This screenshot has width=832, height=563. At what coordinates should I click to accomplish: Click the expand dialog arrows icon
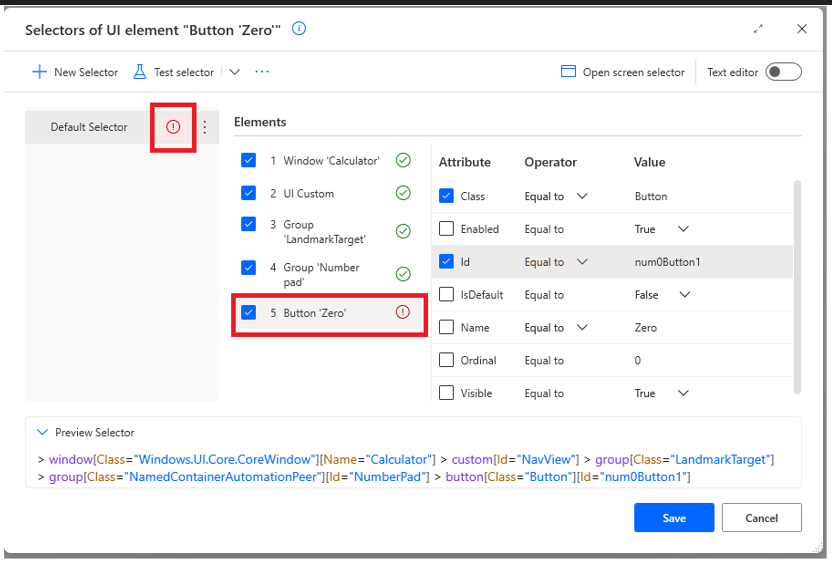[758, 29]
